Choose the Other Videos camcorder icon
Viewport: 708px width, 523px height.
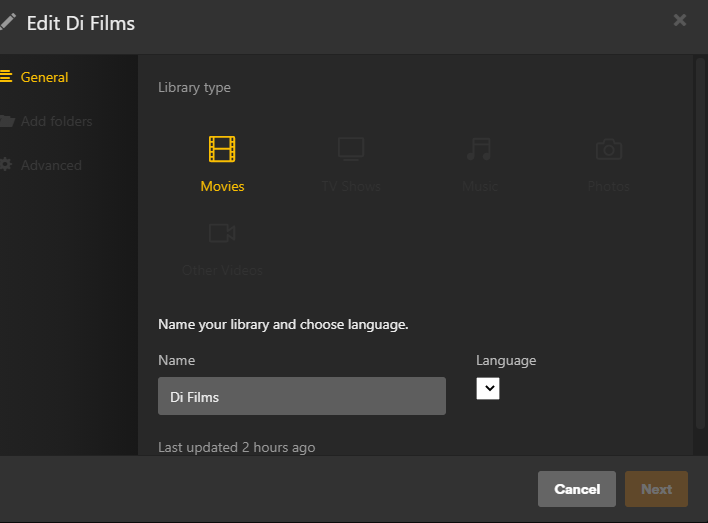tap(222, 233)
